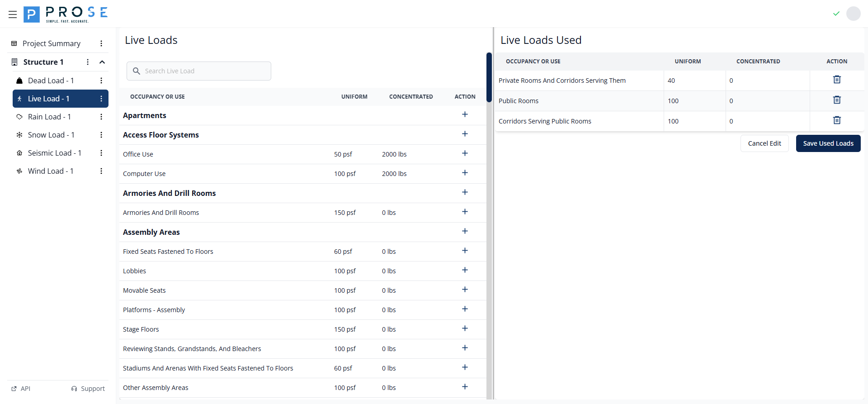Focus the Search Live Load field
The width and height of the screenshot is (868, 404).
[199, 71]
